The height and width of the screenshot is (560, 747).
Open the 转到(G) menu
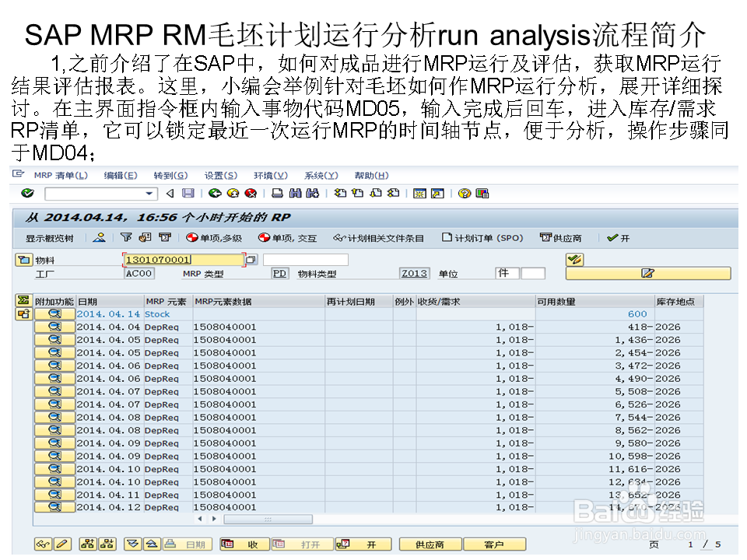(170, 175)
